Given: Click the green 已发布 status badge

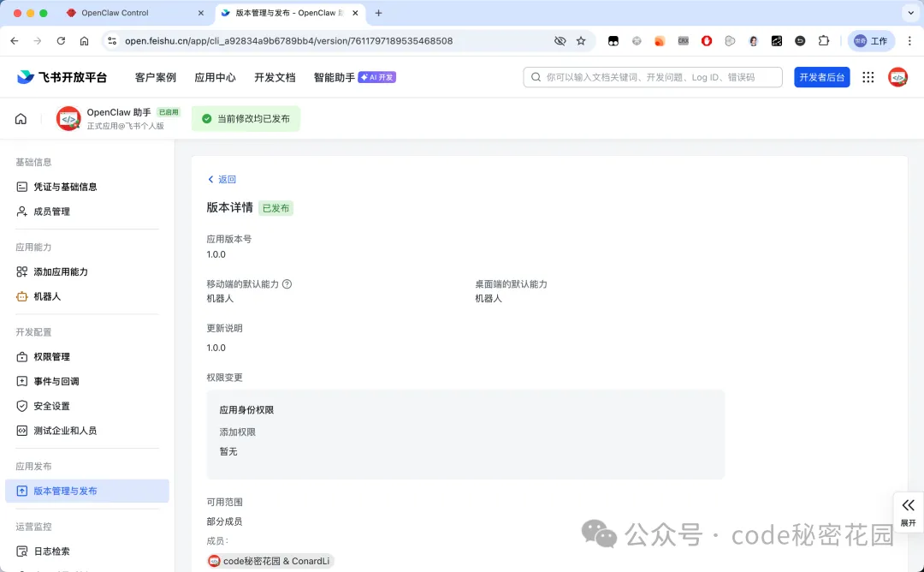Looking at the screenshot, I should coord(275,207).
